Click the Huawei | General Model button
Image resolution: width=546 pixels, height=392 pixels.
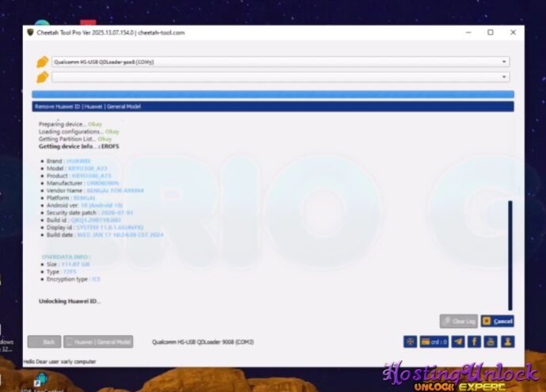click(98, 341)
